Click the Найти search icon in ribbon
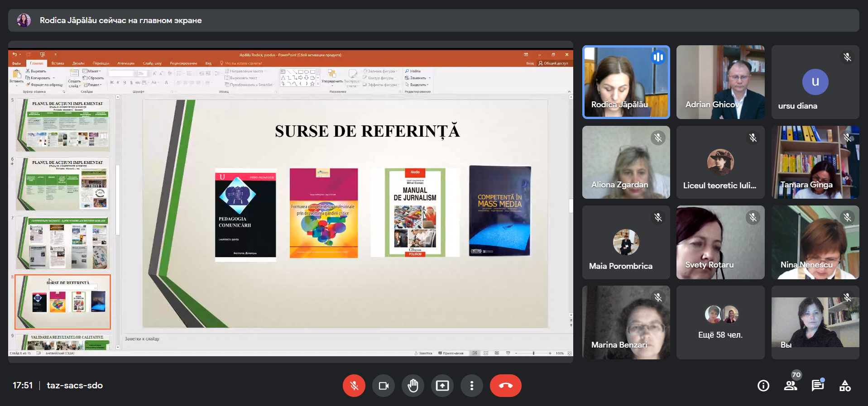The width and height of the screenshot is (868, 406). 413,71
